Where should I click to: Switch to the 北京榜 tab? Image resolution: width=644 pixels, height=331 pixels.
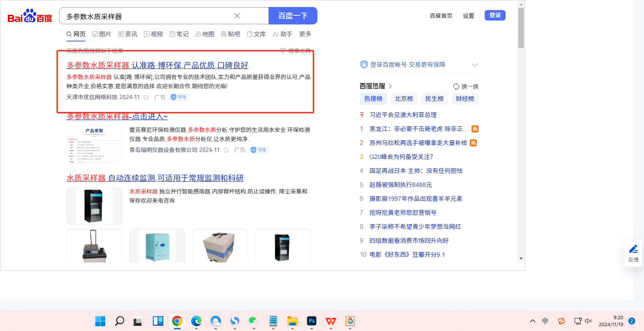pyautogui.click(x=404, y=99)
